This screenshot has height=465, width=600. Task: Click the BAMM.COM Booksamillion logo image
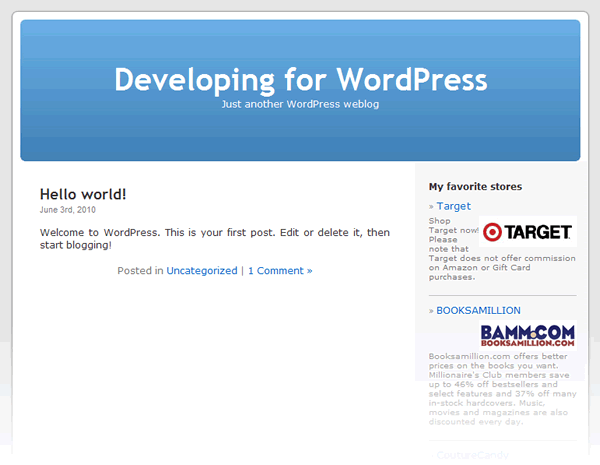pyautogui.click(x=528, y=335)
